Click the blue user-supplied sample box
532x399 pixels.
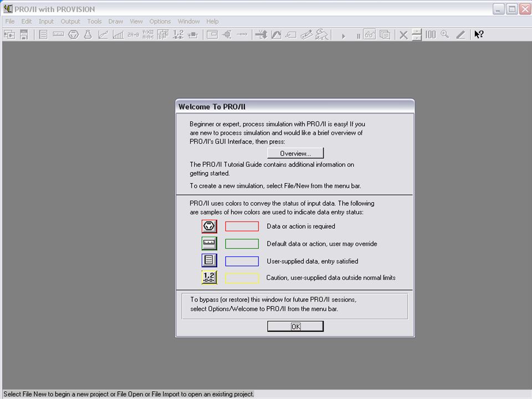coord(242,261)
